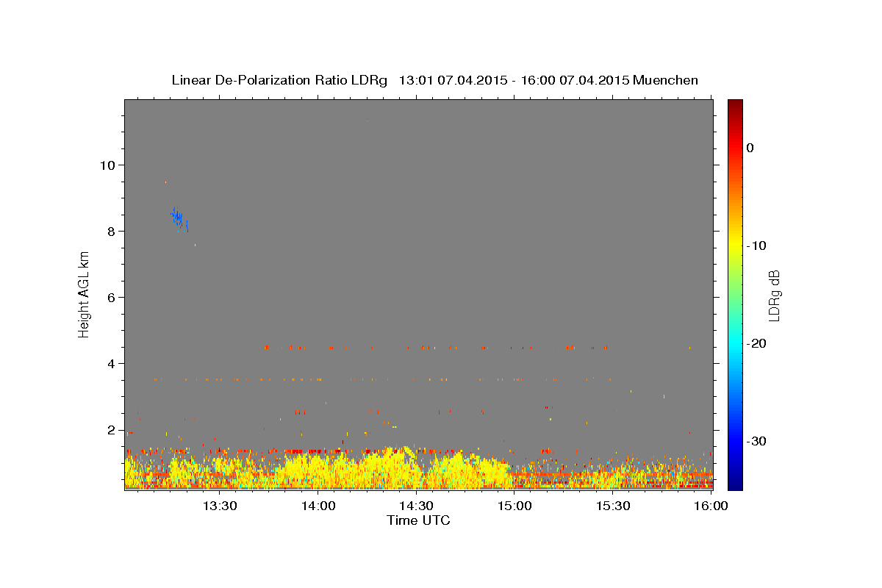The width and height of the screenshot is (882, 588).
Task: Click the dark blue bottom of colorbar
Action: [735, 484]
